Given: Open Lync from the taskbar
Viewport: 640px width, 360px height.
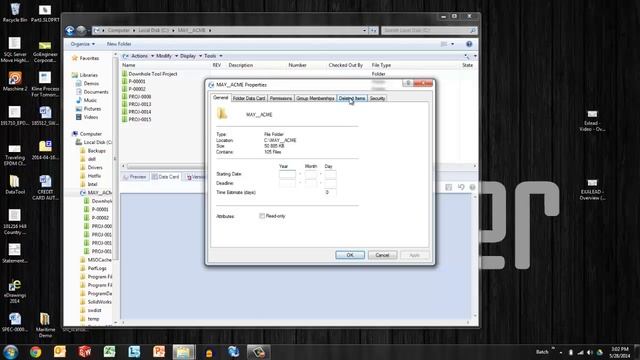Looking at the screenshot, I should click(134, 351).
